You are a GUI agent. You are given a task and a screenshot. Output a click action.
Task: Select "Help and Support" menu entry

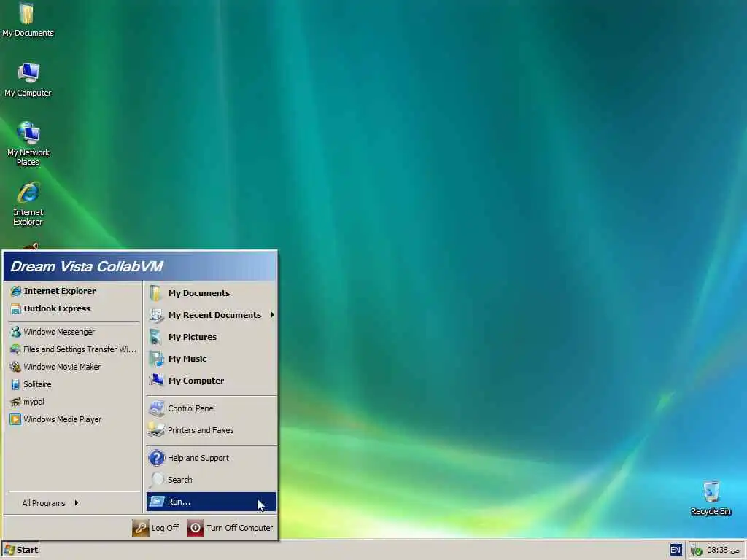[x=212, y=458]
